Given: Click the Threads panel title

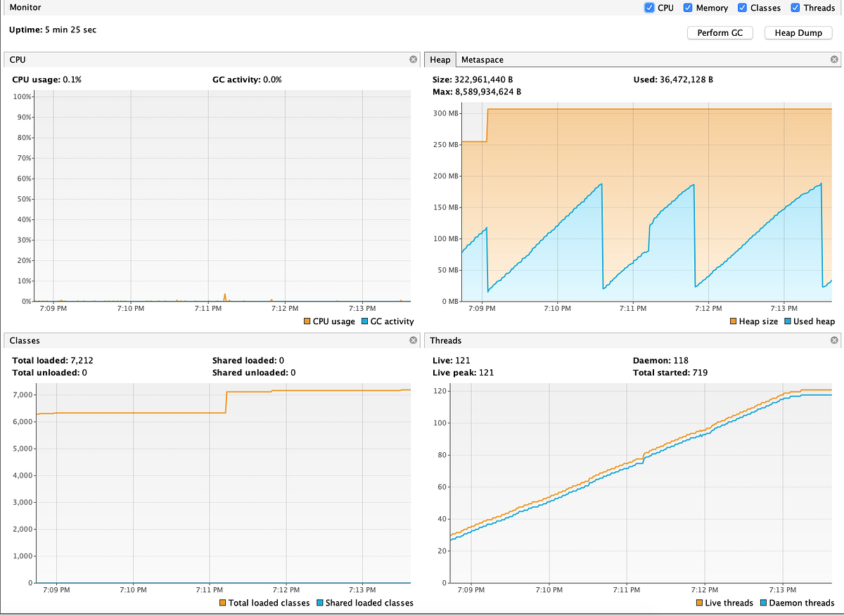Looking at the screenshot, I should 445,340.
